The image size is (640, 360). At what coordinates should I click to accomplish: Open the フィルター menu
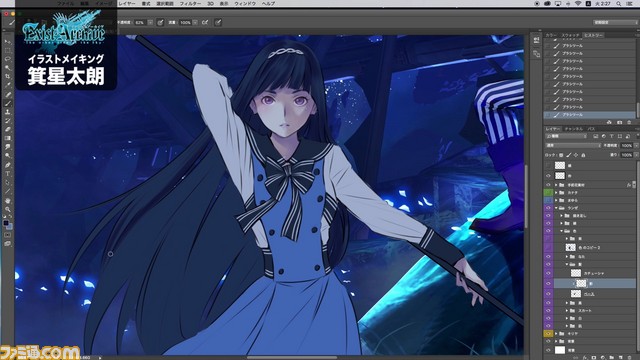(190, 3)
